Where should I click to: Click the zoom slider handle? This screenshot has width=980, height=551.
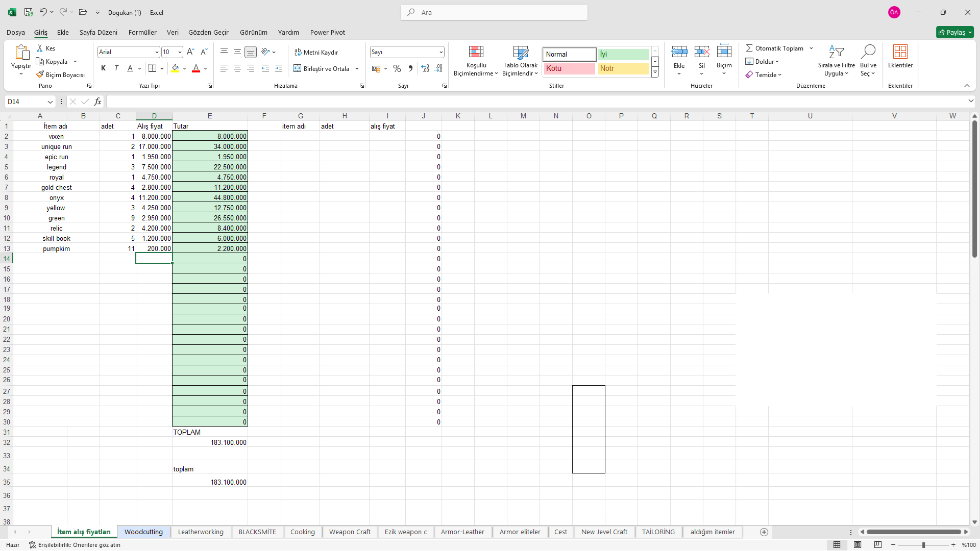(923, 545)
